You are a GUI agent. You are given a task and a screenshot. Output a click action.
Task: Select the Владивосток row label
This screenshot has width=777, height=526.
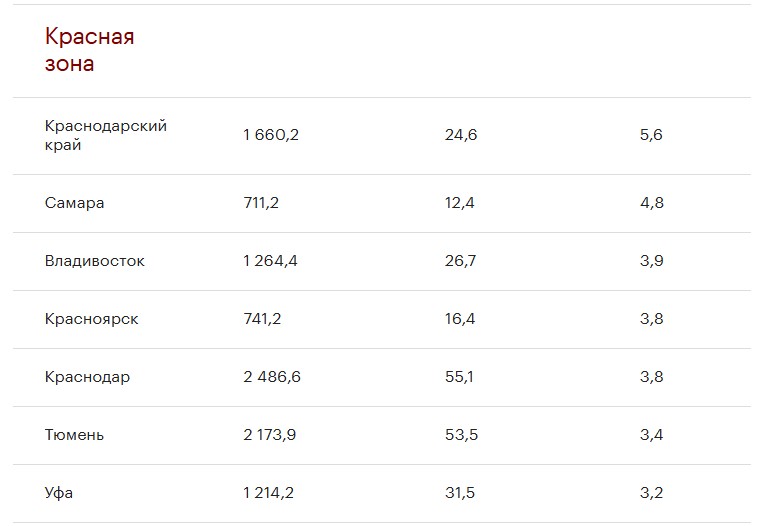pyautogui.click(x=95, y=261)
